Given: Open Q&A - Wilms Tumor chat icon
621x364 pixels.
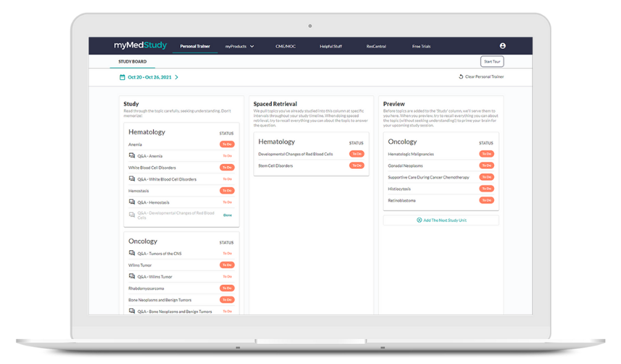Looking at the screenshot, I should tap(132, 276).
